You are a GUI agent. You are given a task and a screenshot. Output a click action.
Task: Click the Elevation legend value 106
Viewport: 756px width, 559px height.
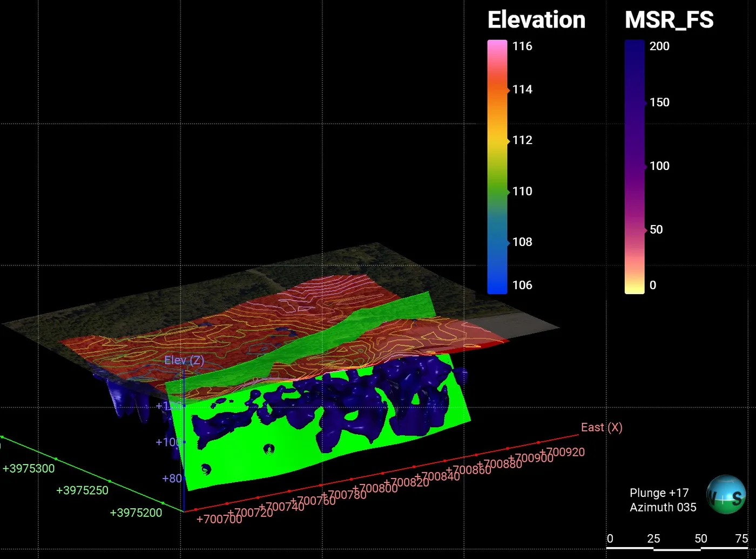click(x=522, y=285)
